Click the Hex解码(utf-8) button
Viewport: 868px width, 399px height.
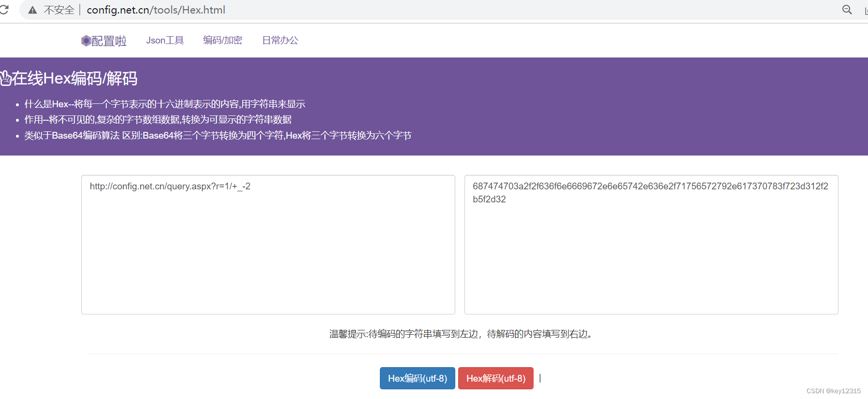(x=496, y=378)
